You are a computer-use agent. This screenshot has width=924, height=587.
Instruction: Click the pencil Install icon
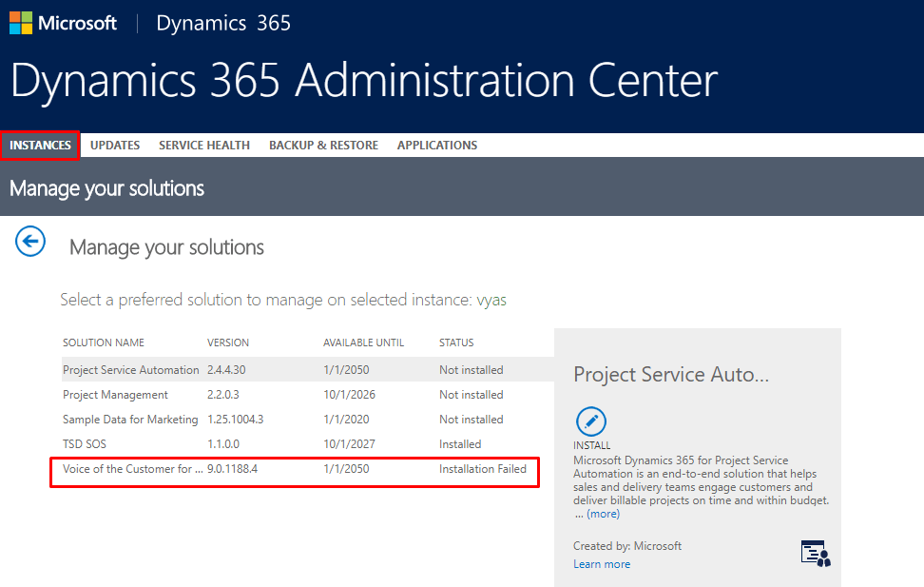click(590, 421)
